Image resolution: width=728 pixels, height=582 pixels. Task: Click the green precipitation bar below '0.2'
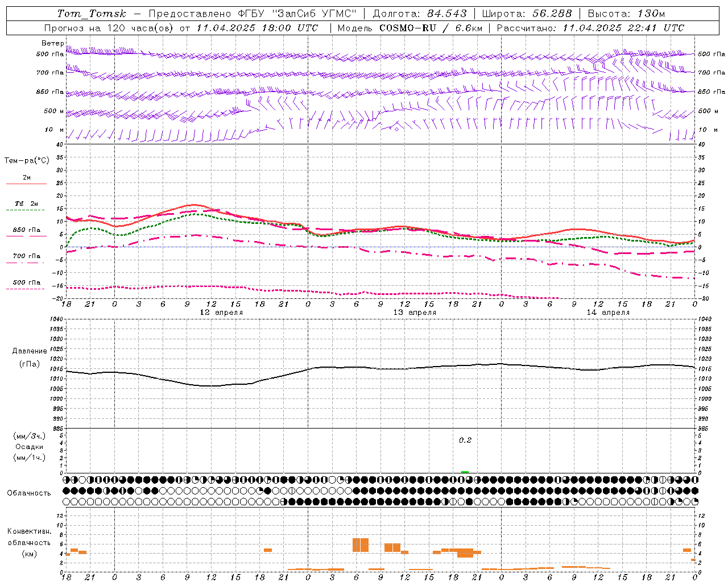465,472
